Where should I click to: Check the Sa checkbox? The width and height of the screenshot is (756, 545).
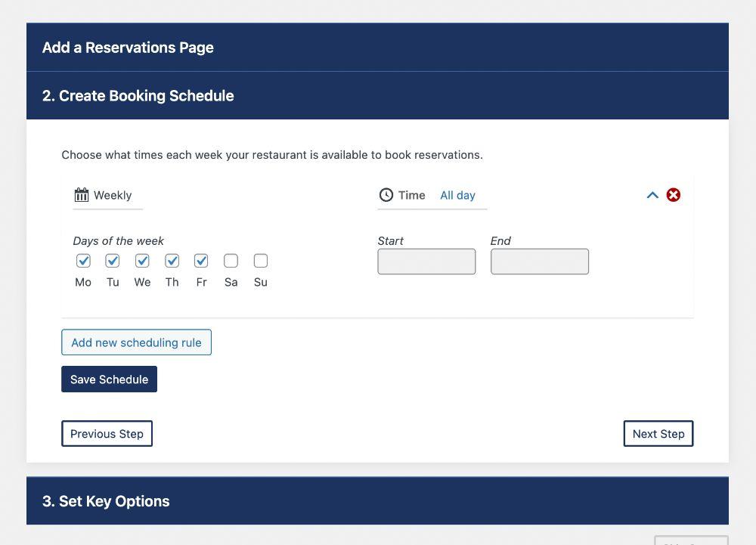pyautogui.click(x=231, y=261)
